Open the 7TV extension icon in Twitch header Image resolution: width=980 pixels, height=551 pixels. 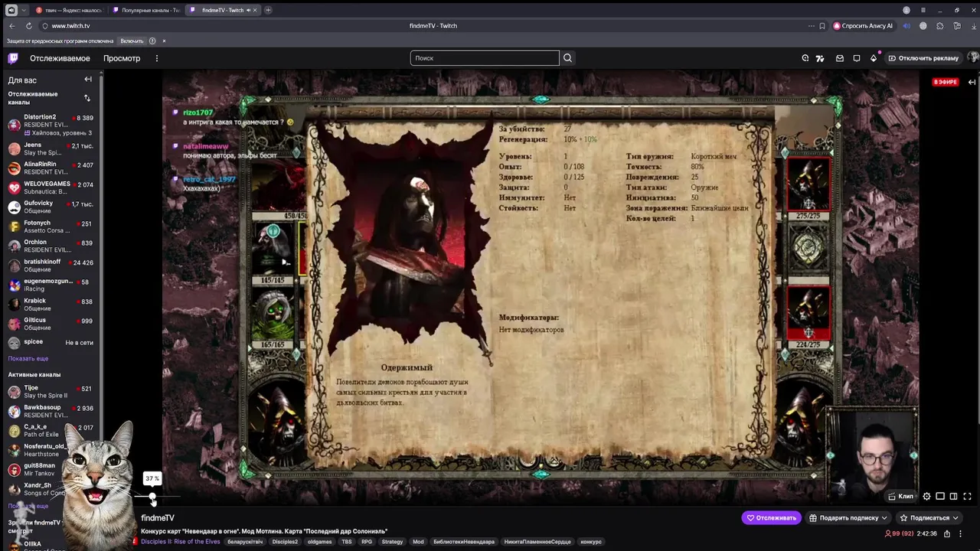[820, 58]
